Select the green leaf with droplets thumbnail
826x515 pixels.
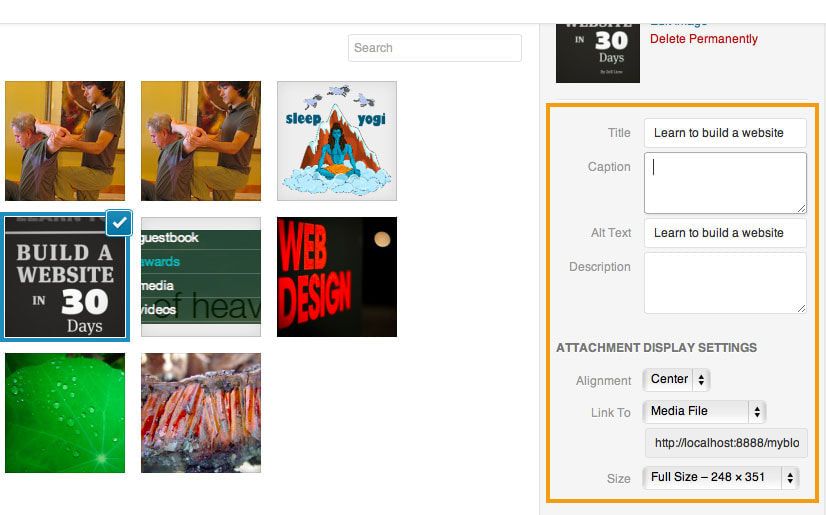click(65, 412)
